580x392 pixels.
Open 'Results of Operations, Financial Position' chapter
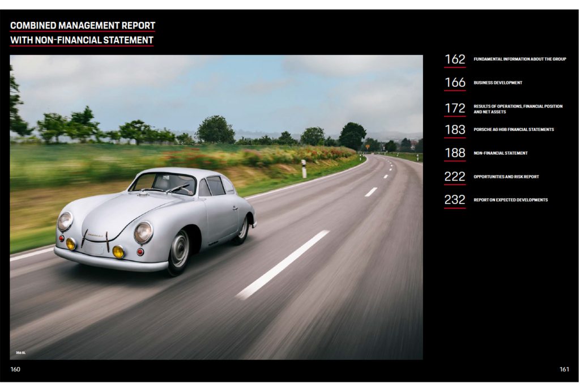point(517,108)
